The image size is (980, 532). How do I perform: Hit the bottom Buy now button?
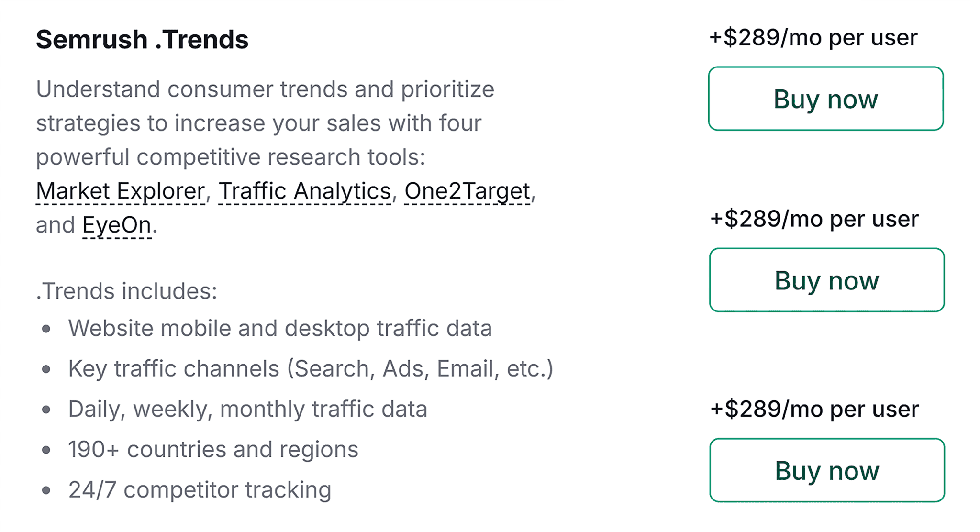826,470
